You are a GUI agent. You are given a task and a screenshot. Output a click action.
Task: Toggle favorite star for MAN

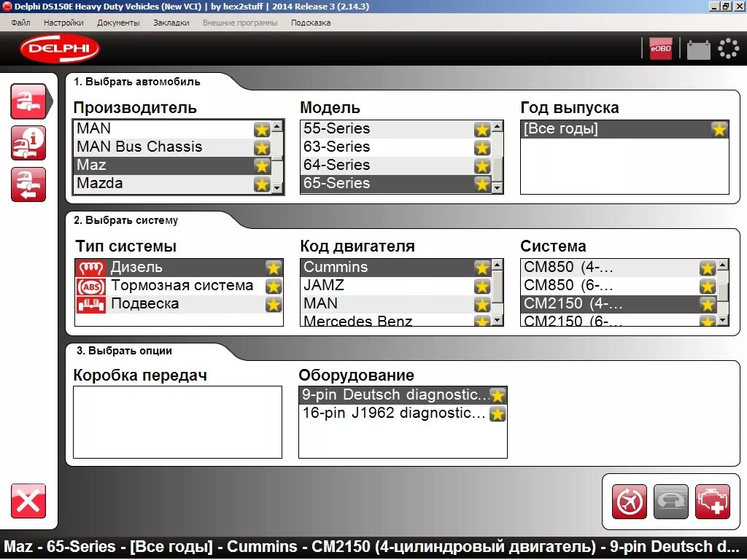[x=262, y=129]
